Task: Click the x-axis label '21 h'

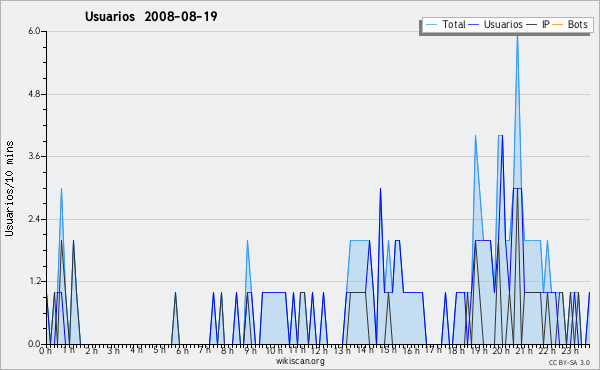Action: tap(524, 351)
